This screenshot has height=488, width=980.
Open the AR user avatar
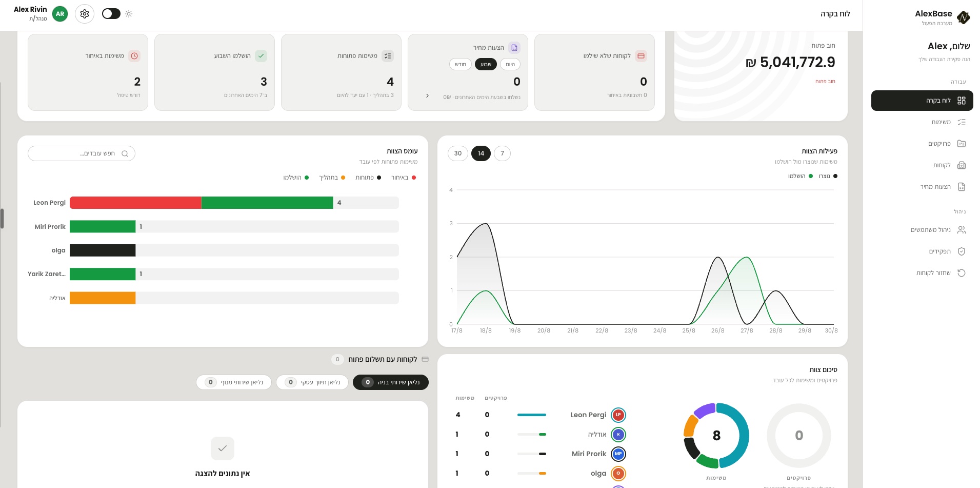60,14
